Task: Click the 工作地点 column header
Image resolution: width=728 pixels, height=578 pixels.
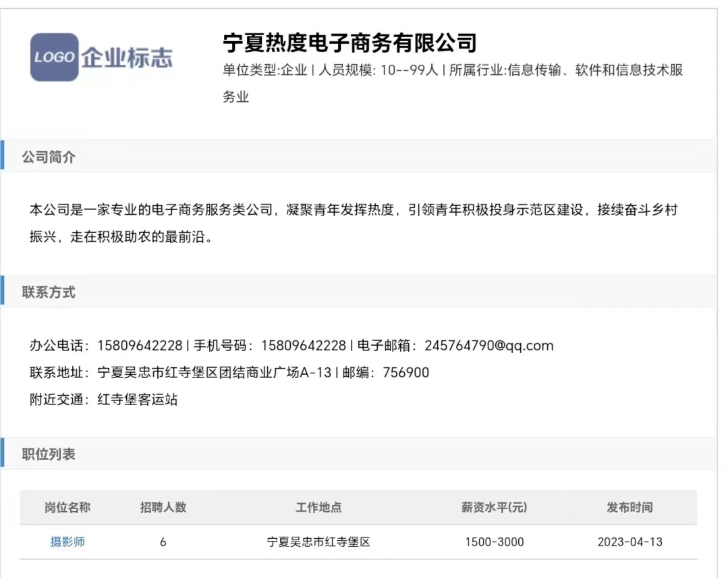Action: point(318,507)
